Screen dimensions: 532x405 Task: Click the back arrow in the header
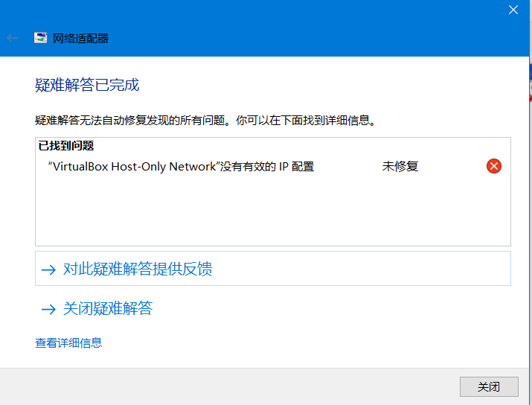(12, 38)
